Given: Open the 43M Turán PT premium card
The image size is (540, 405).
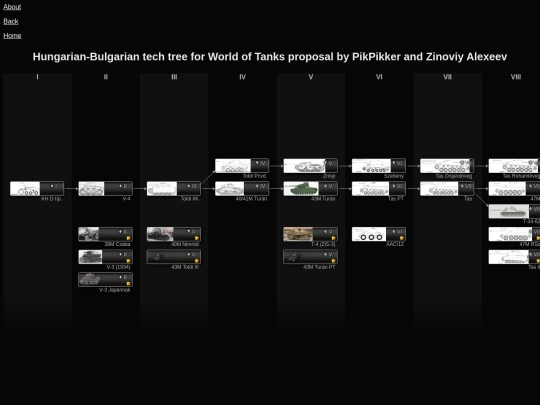Looking at the screenshot, I should pyautogui.click(x=310, y=257).
